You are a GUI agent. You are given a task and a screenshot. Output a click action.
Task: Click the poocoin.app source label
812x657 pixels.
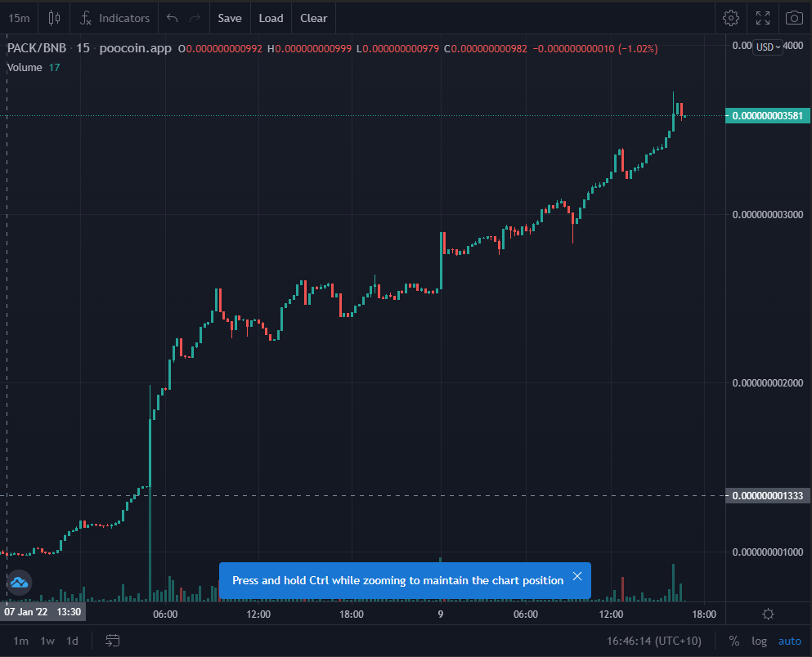pos(135,48)
